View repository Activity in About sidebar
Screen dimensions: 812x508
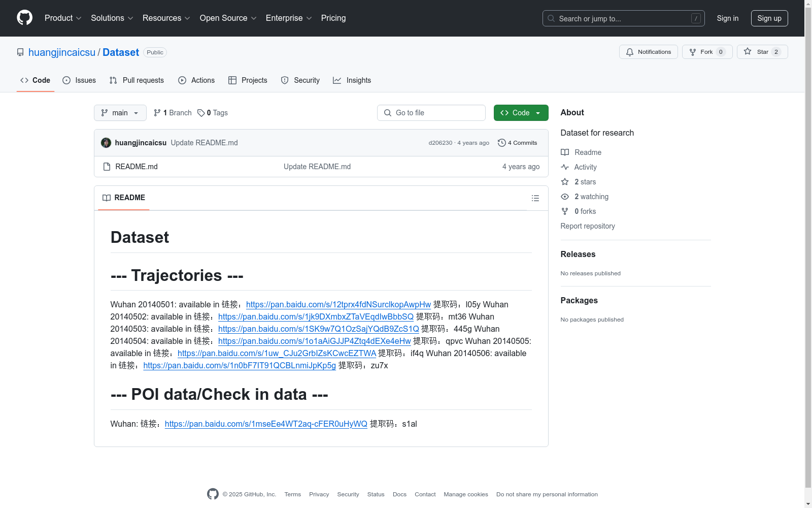[x=579, y=167]
